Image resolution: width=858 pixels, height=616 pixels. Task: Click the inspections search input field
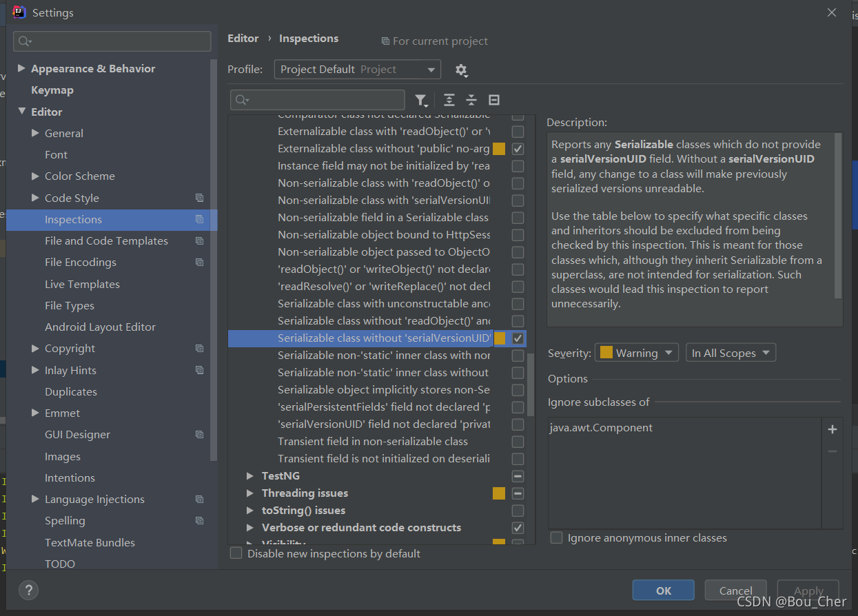pyautogui.click(x=318, y=100)
